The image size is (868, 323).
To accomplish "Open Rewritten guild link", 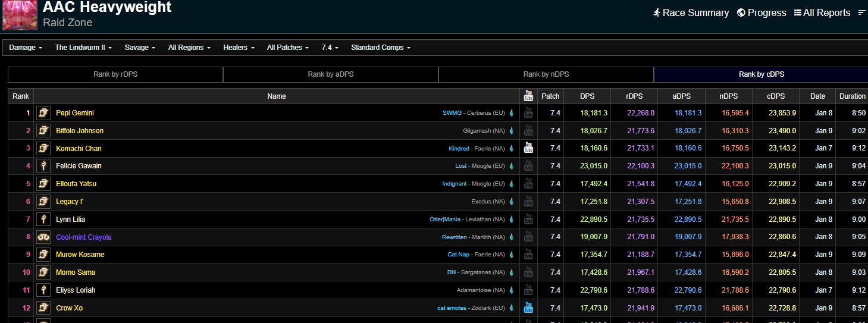I will point(455,237).
